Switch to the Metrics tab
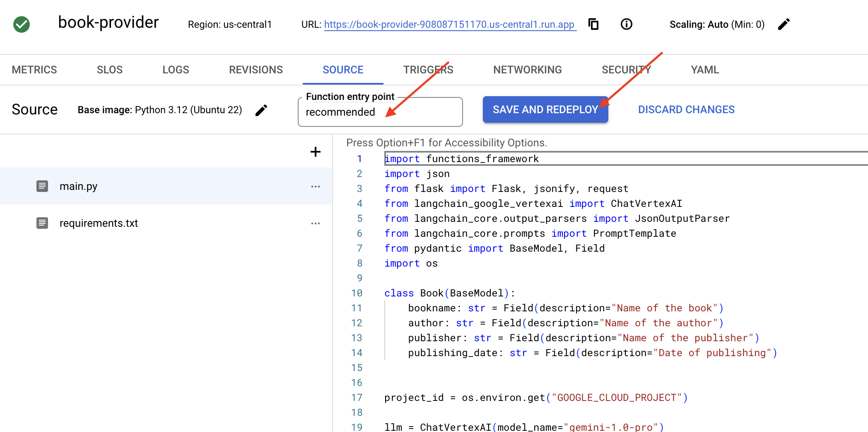 pos(34,70)
